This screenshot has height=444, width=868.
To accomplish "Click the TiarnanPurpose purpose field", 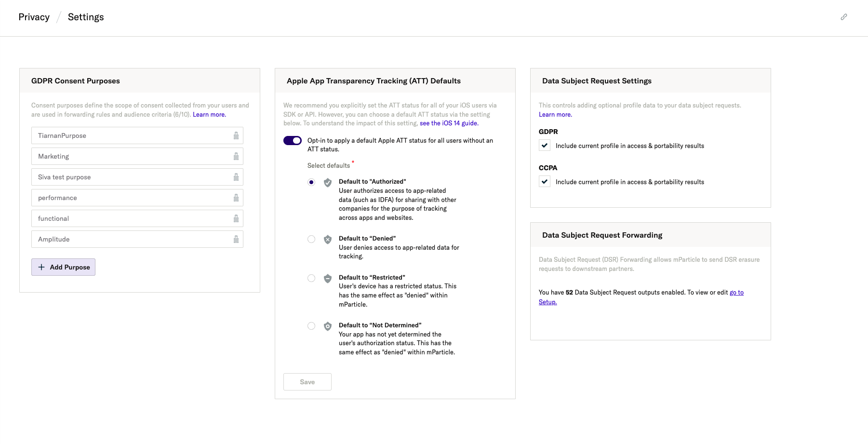I will [x=137, y=135].
